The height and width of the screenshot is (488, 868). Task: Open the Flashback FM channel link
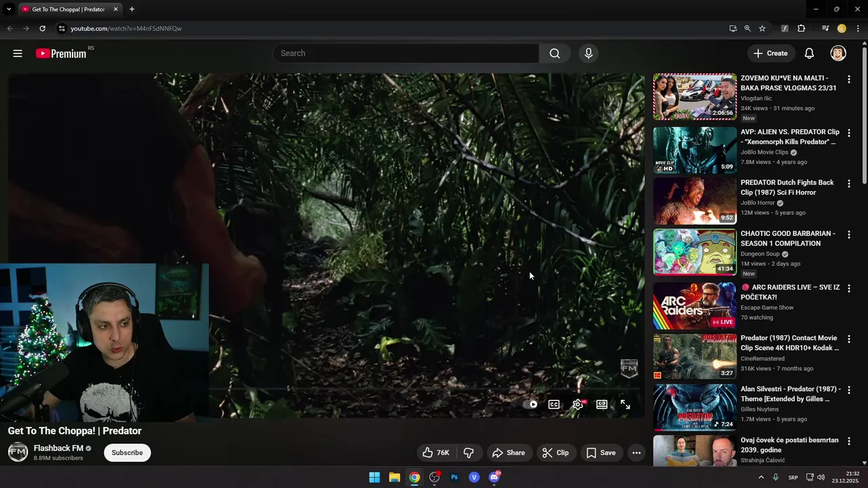[x=58, y=448]
